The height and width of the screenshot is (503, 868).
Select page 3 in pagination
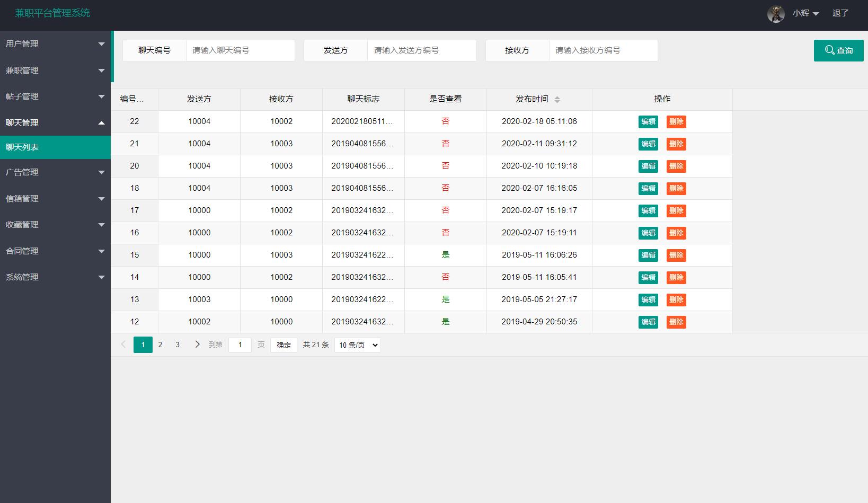click(178, 345)
